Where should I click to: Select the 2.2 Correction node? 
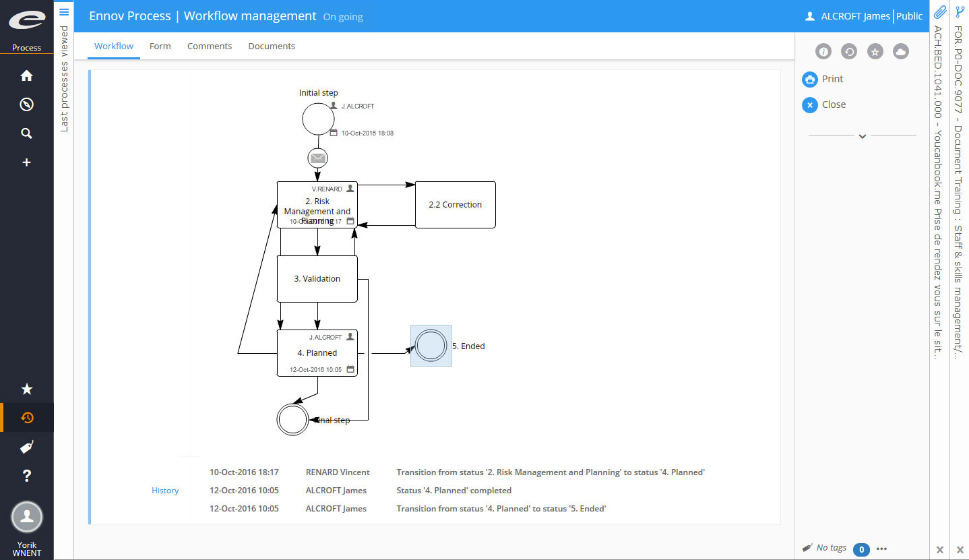tap(455, 205)
